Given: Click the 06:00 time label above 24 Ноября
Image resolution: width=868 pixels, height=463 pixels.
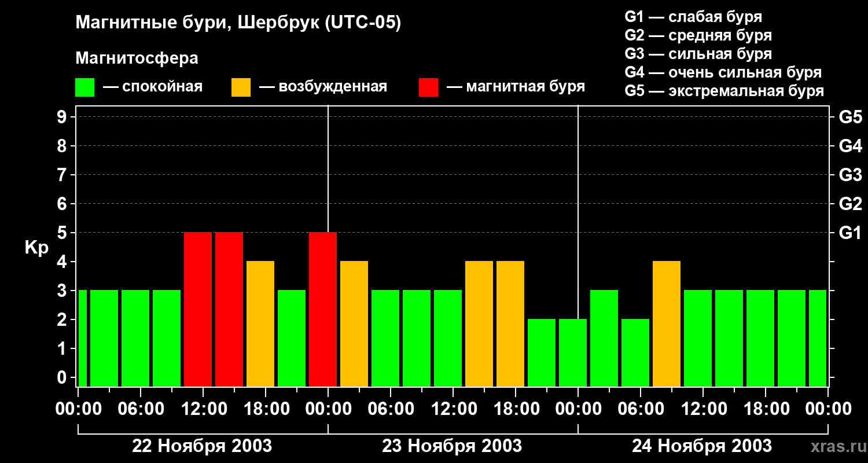Looking at the screenshot, I should (x=641, y=409).
